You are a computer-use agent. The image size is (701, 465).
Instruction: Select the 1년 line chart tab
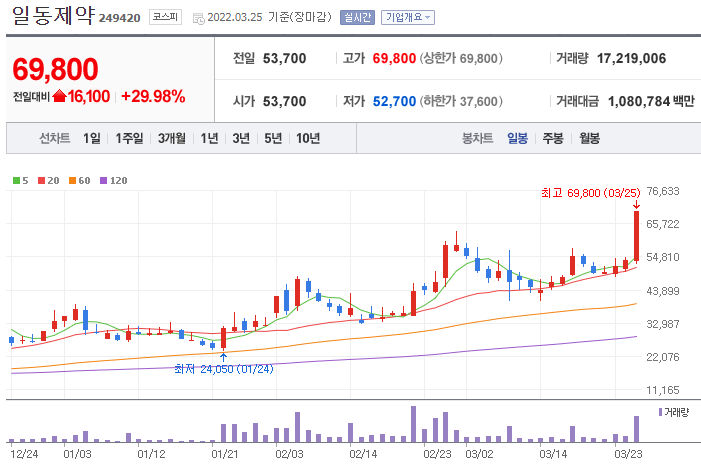click(x=209, y=138)
